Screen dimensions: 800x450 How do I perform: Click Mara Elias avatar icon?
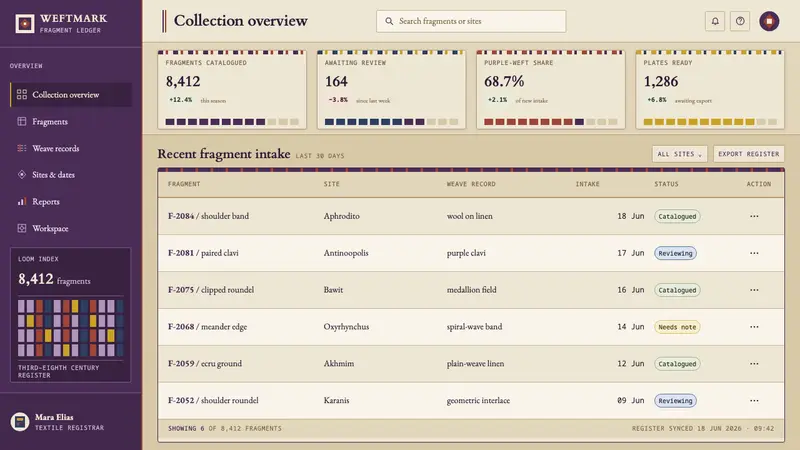click(20, 422)
